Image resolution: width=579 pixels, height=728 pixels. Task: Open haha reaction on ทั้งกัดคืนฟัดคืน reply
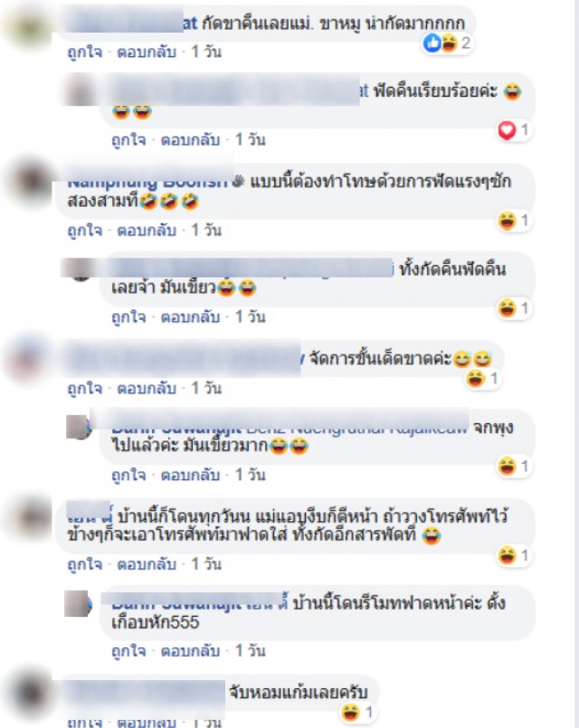514,307
